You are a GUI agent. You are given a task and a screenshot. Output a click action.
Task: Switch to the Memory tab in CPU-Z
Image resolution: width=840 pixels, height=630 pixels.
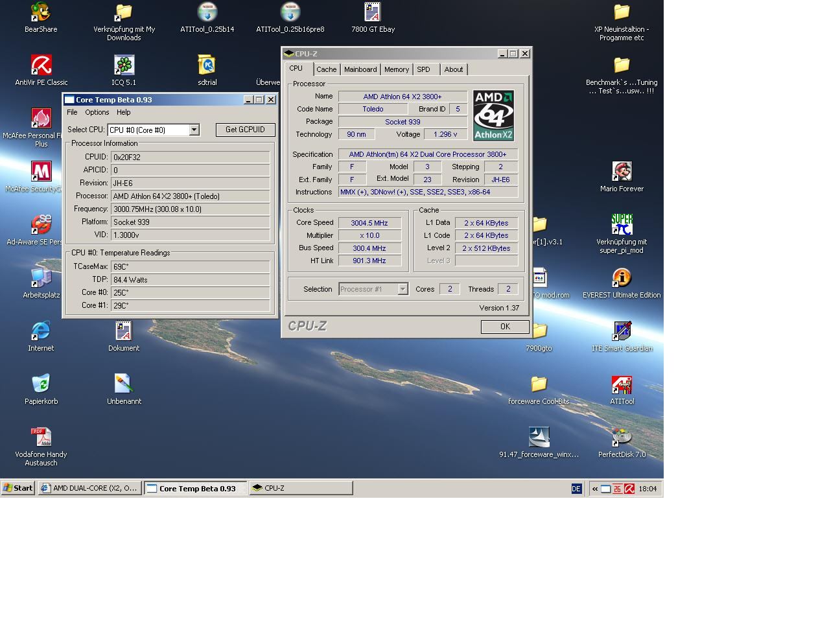[x=397, y=69]
